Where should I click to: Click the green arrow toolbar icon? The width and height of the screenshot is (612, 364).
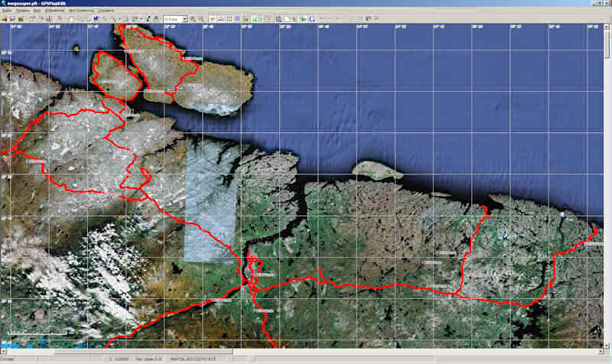coord(255,18)
